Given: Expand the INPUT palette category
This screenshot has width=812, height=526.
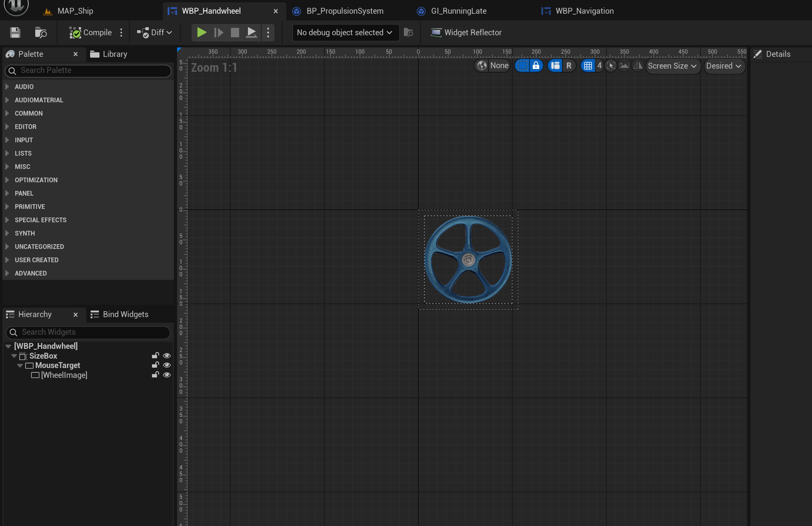Looking at the screenshot, I should 7,140.
